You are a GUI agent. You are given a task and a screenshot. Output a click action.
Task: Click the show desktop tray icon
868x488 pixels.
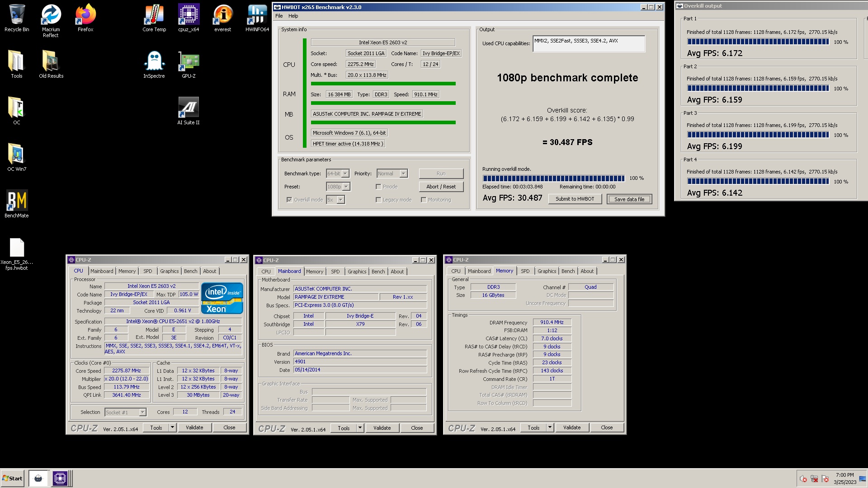863,479
